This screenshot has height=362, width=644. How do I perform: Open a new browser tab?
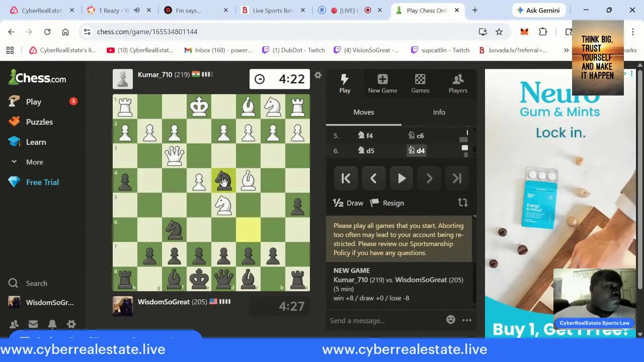[x=474, y=10]
